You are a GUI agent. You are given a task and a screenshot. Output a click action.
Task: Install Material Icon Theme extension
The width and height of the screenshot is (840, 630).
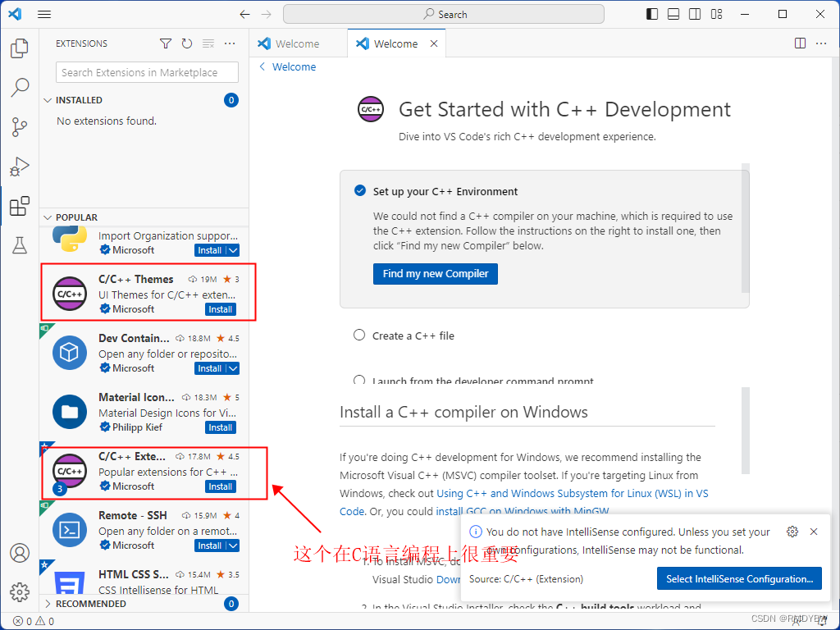click(220, 427)
